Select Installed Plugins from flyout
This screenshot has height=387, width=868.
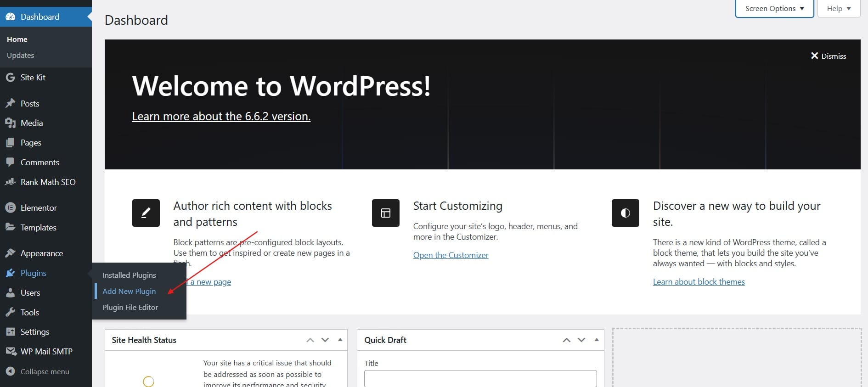click(x=129, y=275)
